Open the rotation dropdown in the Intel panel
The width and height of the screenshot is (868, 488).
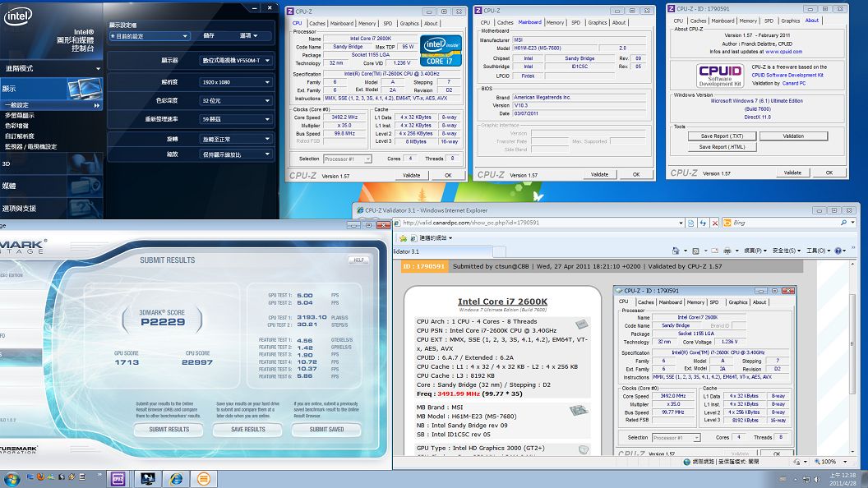click(x=236, y=139)
